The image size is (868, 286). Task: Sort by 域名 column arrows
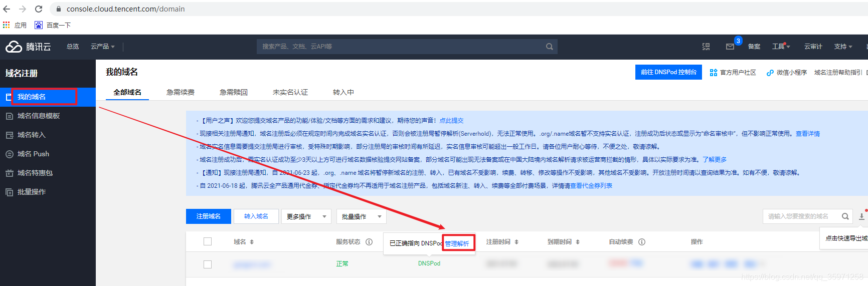pyautogui.click(x=252, y=242)
